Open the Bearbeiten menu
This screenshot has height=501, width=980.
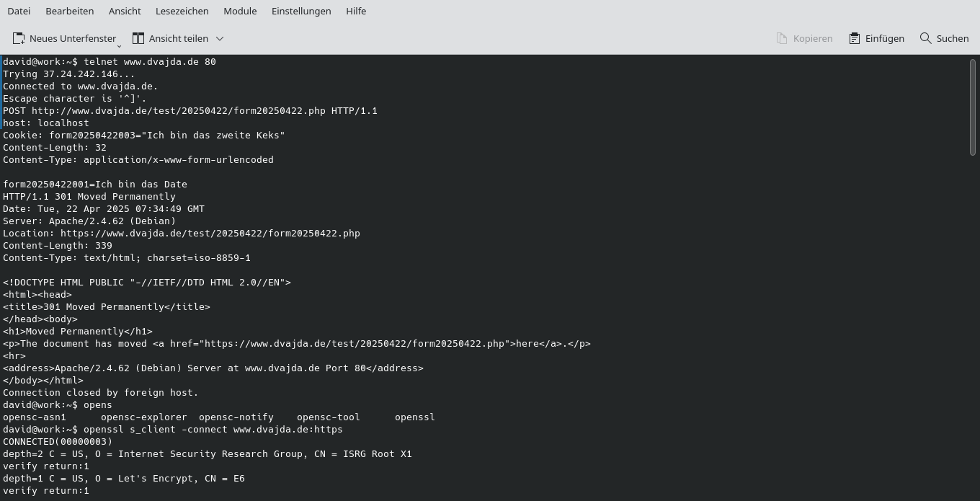click(69, 11)
